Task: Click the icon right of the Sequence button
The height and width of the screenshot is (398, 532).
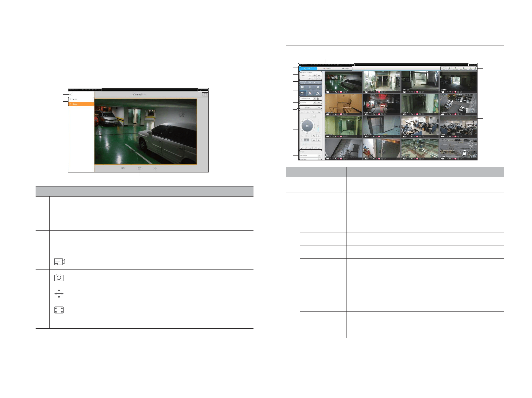Action: 319,108
